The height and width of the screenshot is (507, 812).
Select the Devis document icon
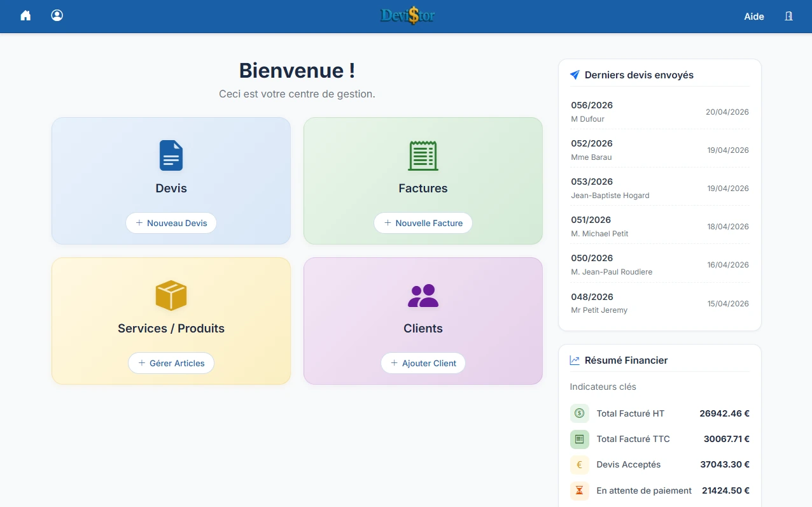[x=171, y=155]
